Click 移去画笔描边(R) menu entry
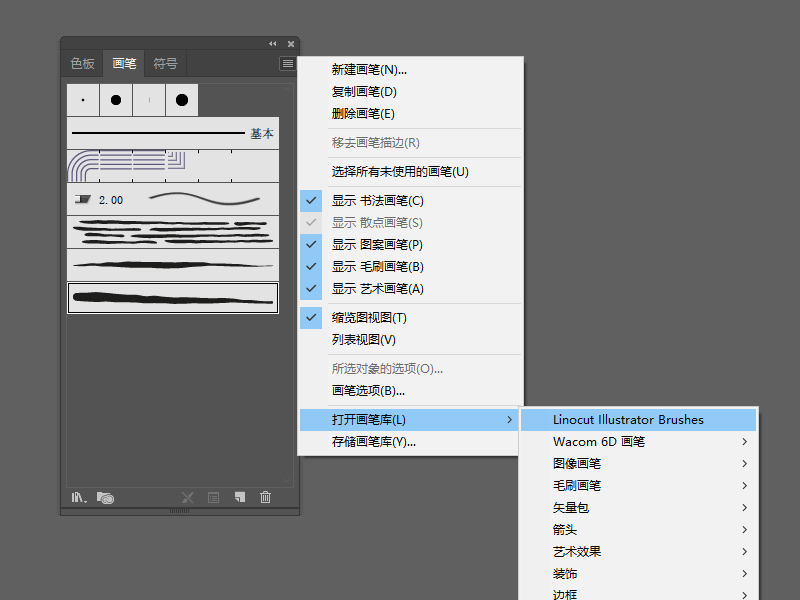This screenshot has height=600, width=800. click(410, 143)
